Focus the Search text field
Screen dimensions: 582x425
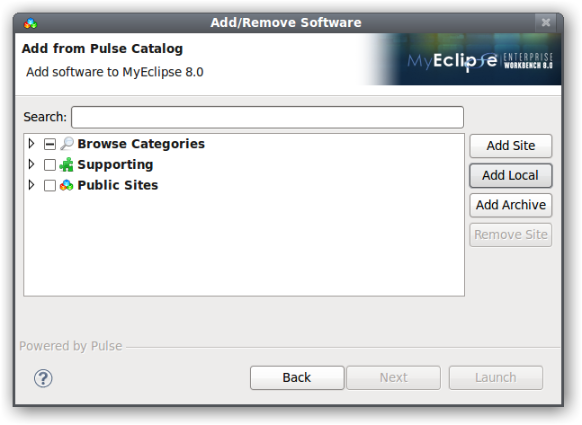268,117
